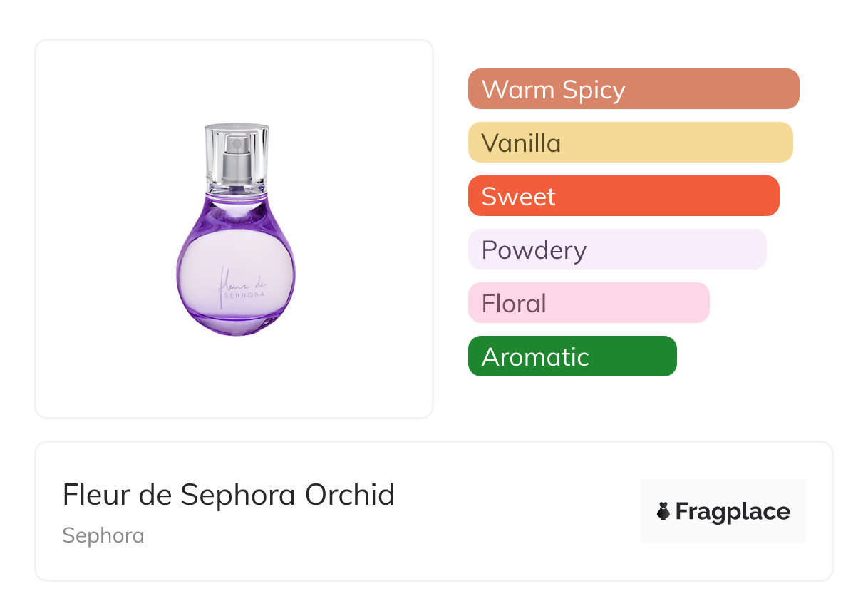Click the 'Aromatic' text label
This screenshot has width=868, height=616.
click(535, 356)
